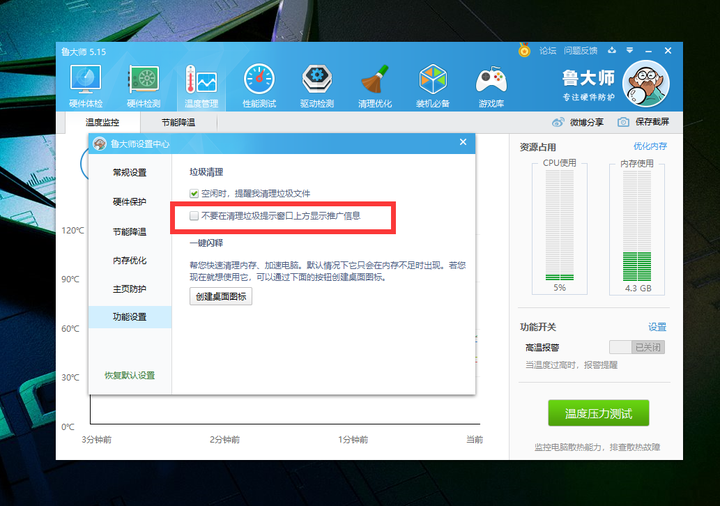Select 功能设置 in settings sidebar

129,317
